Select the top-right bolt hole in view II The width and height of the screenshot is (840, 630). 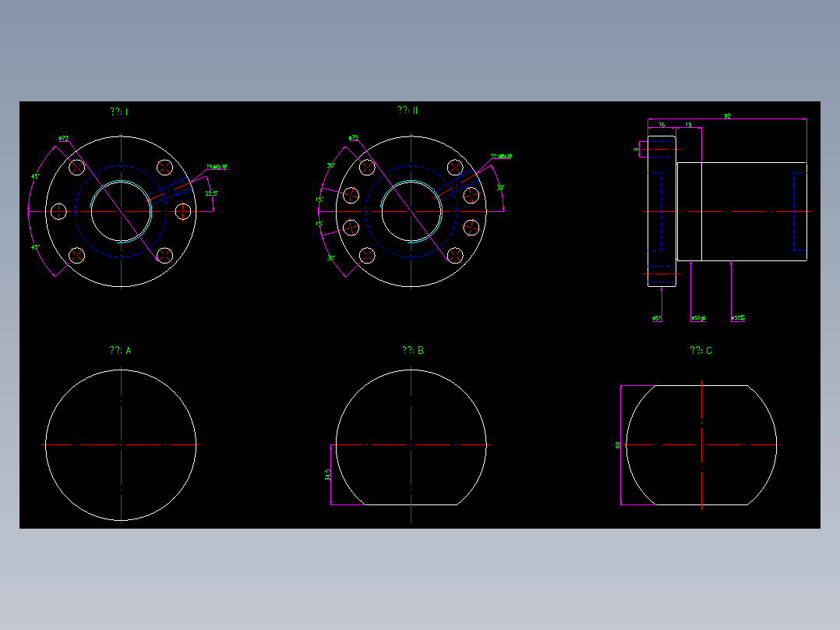(455, 168)
